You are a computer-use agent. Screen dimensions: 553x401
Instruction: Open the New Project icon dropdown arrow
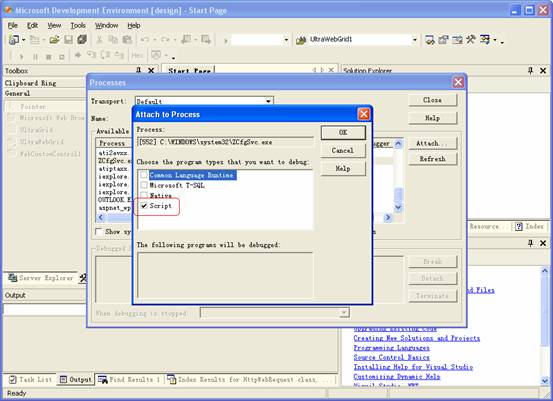[24, 40]
